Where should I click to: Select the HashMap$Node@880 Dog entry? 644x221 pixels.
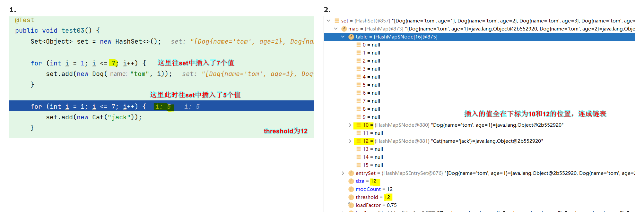(463, 125)
